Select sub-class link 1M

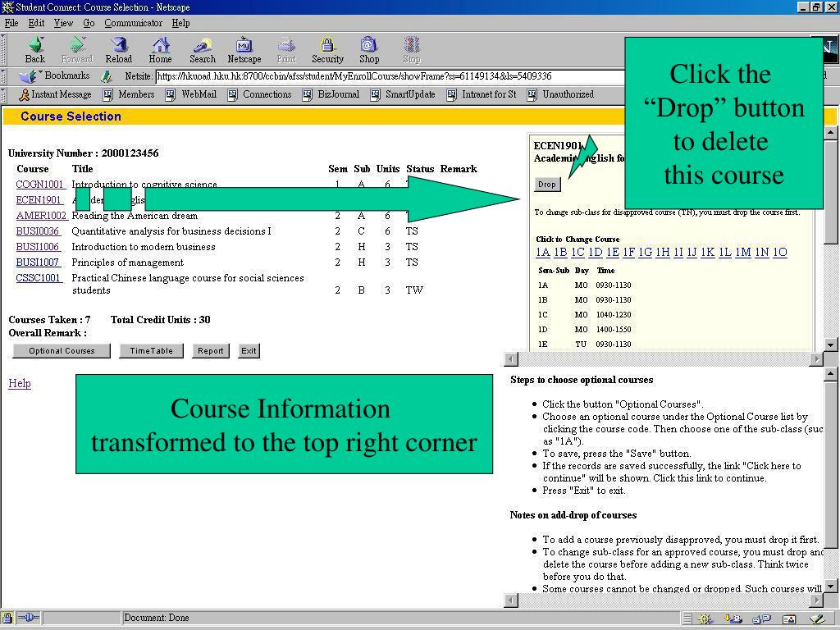point(743,252)
